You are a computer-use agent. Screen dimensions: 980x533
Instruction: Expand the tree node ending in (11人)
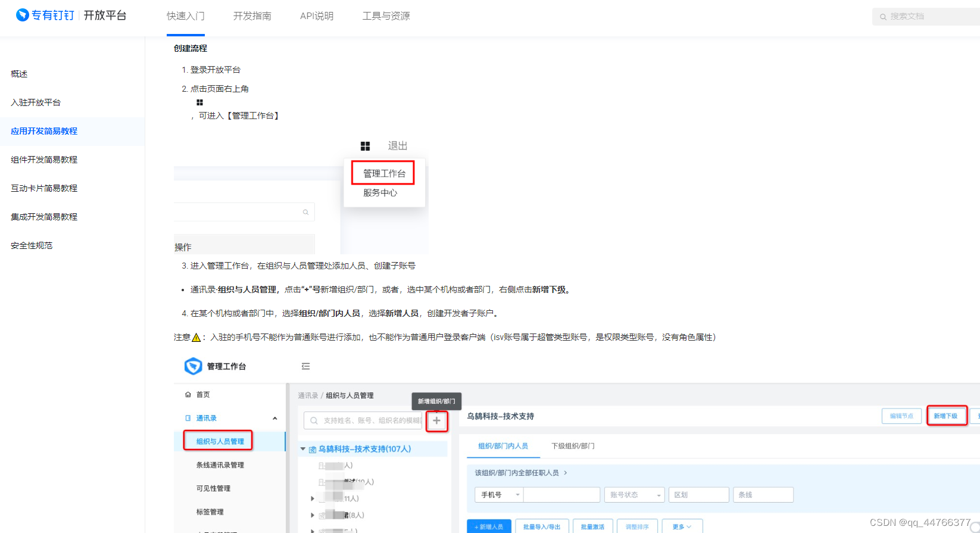click(x=313, y=498)
